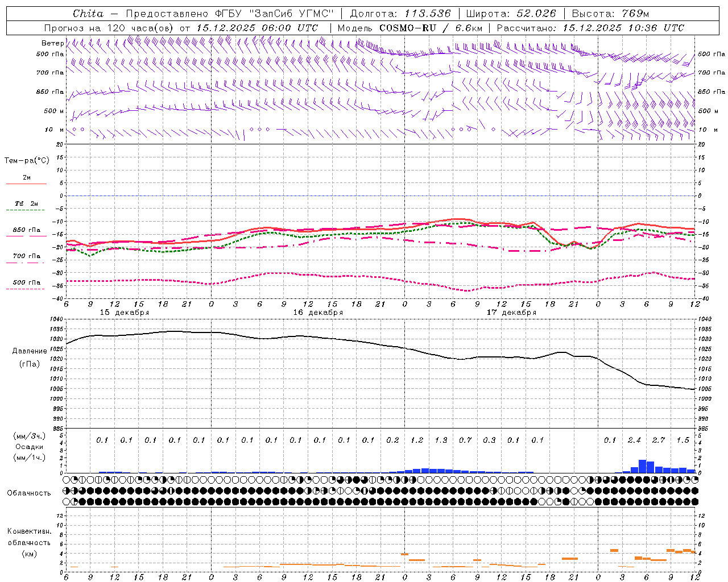Select the precipitation value 0.7
The image size is (728, 582).
(x=465, y=440)
